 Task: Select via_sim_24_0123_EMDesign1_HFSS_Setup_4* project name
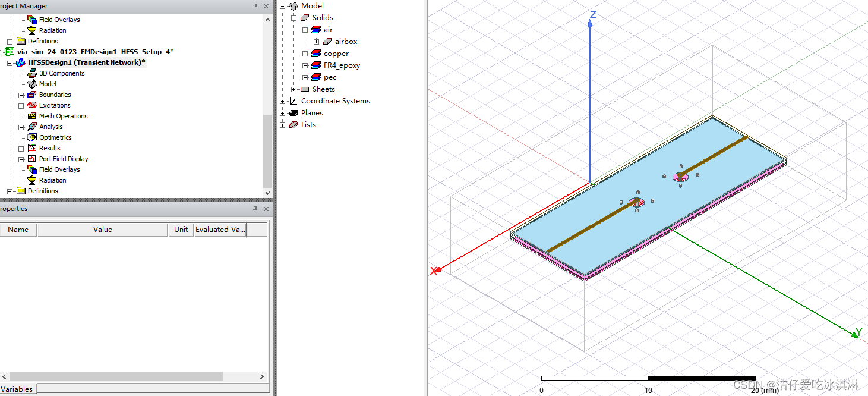tap(96, 52)
